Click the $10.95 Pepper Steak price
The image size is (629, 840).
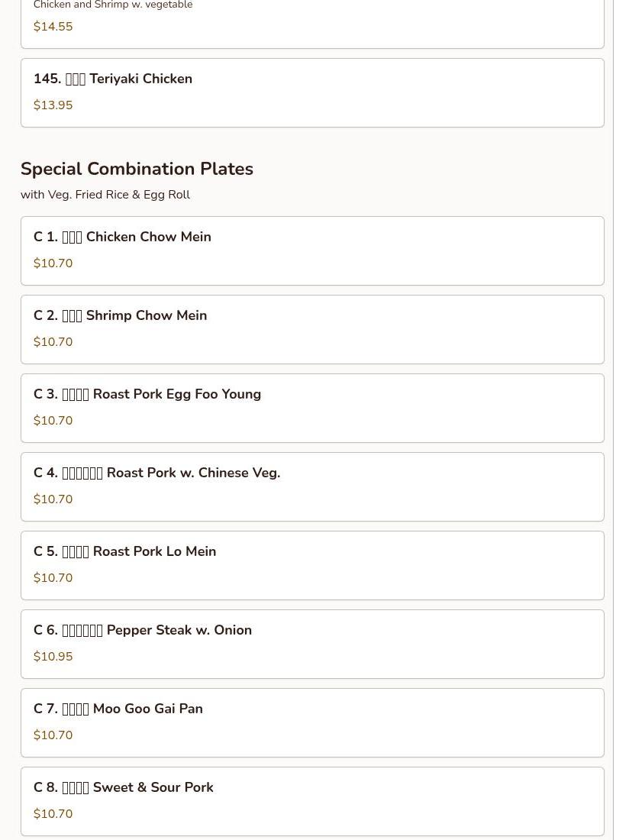53,657
